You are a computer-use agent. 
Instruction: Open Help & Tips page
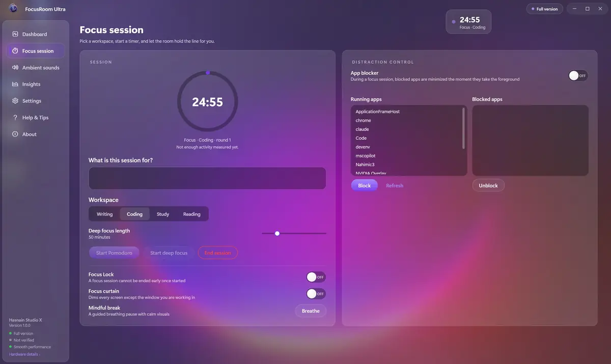36,118
